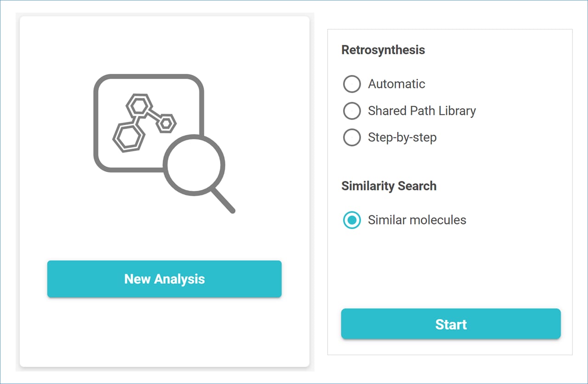Click the Similarity Search section heading

click(x=389, y=186)
